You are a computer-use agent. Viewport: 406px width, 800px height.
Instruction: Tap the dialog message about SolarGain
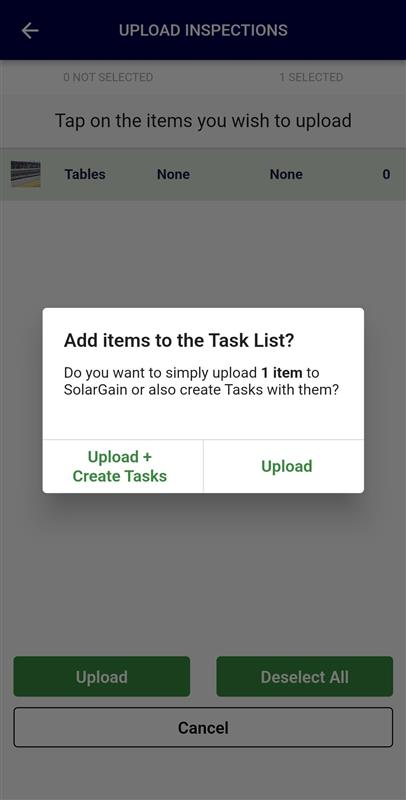(x=201, y=382)
